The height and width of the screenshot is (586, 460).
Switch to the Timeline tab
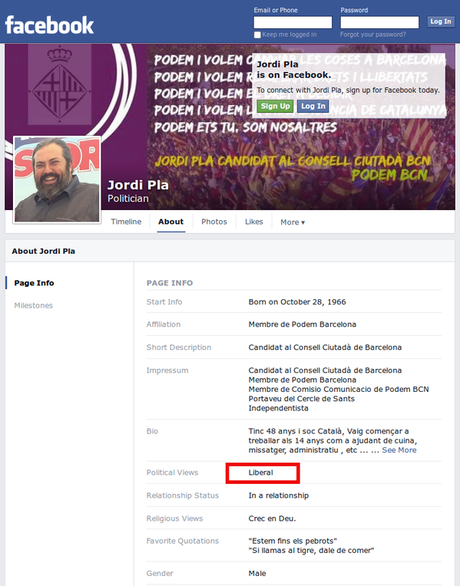pyautogui.click(x=126, y=222)
